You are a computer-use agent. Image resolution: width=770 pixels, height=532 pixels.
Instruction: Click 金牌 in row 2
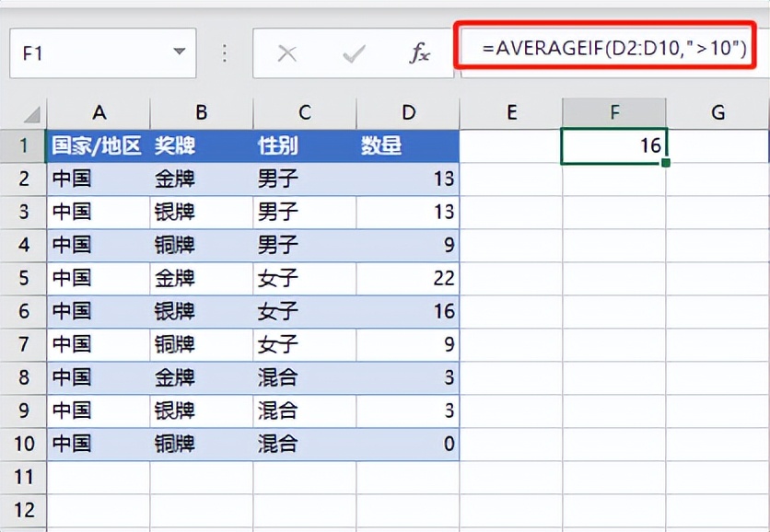click(175, 179)
